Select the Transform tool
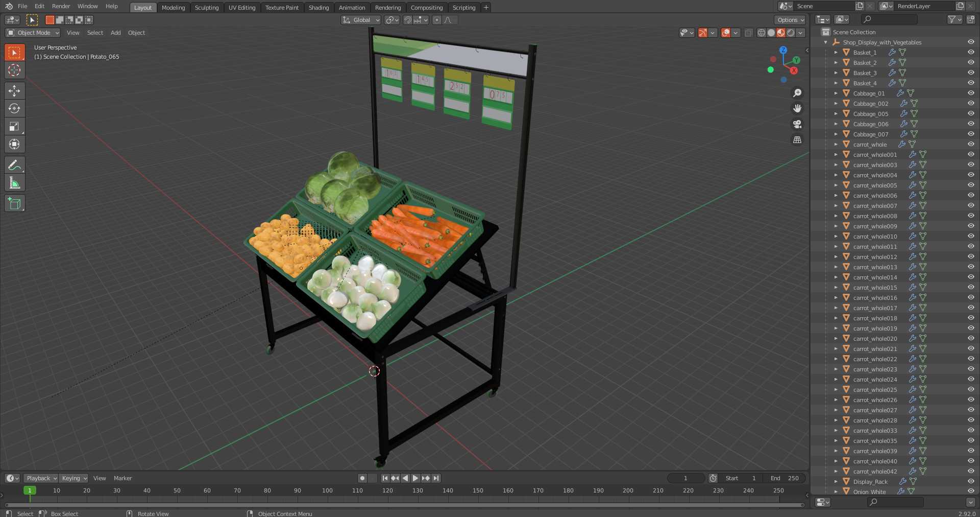Image resolution: width=980 pixels, height=517 pixels. coord(14,144)
